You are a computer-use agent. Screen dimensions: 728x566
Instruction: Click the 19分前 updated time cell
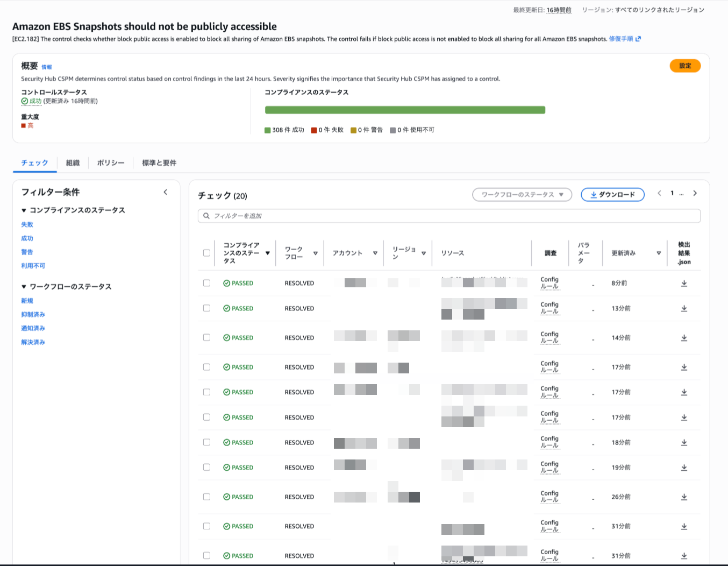coord(621,468)
